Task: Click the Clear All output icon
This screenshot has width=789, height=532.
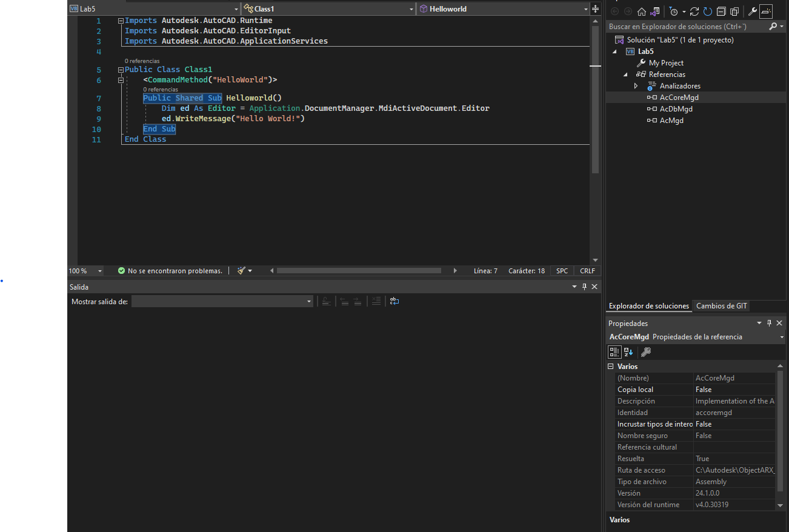Action: 376,301
